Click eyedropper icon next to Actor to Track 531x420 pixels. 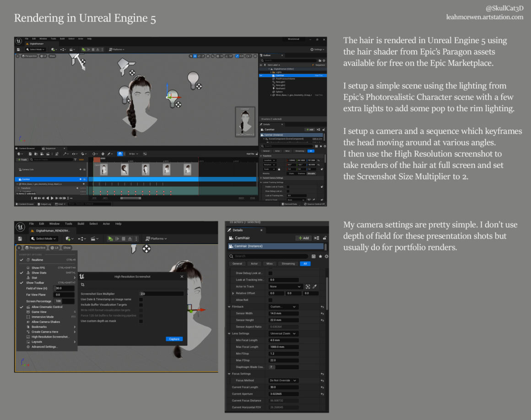click(314, 286)
